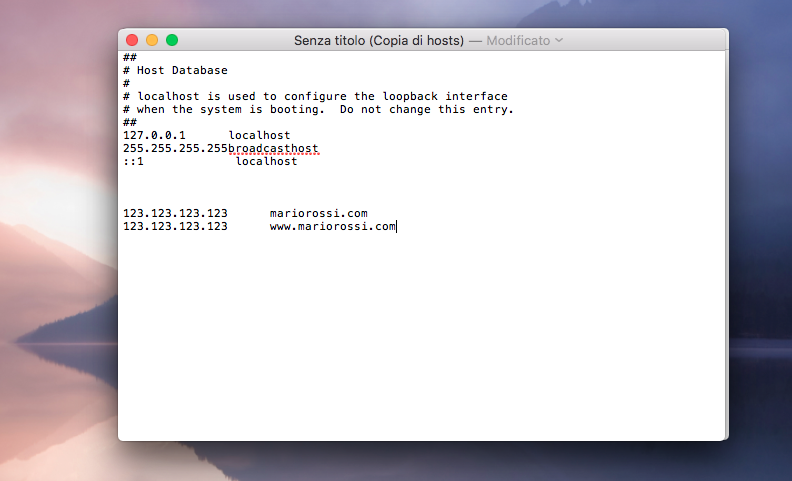Click 'localhost' next to 127.0.0.1
This screenshot has width=792, height=481.
coord(260,135)
